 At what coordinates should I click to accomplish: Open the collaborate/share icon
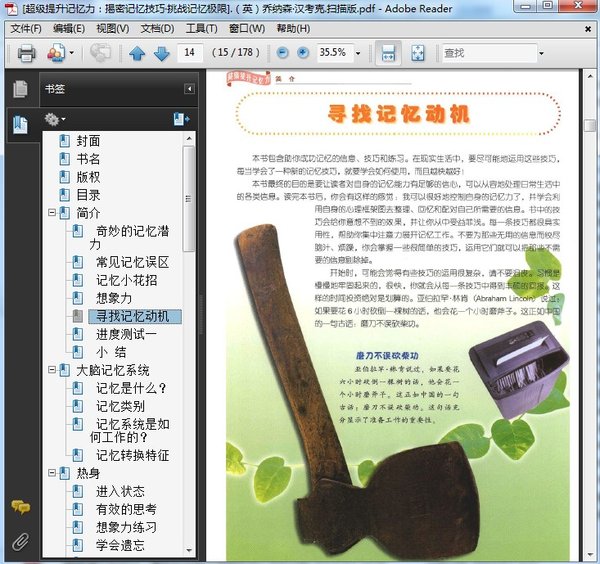coord(56,53)
